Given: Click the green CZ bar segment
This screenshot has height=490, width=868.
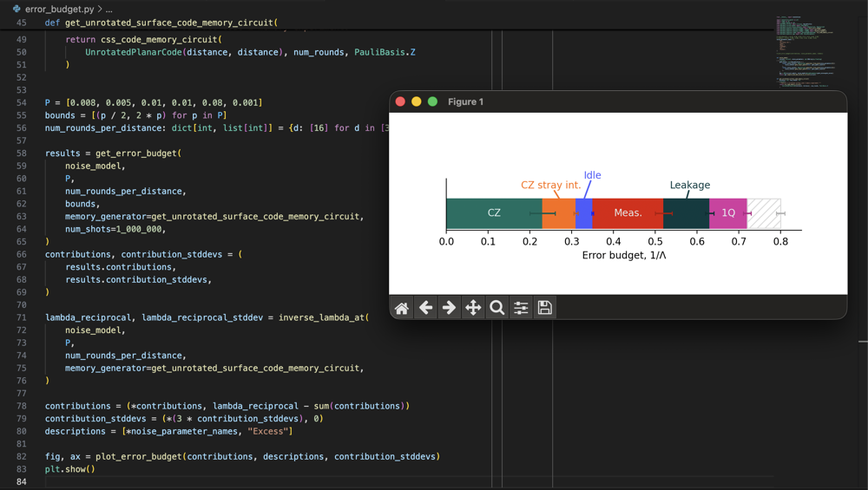Looking at the screenshot, I should coord(494,213).
